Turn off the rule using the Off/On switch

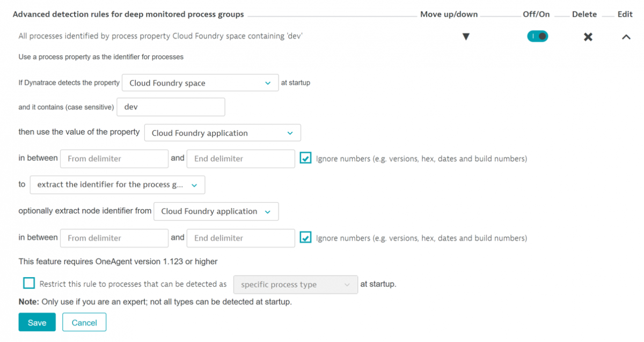pos(537,36)
